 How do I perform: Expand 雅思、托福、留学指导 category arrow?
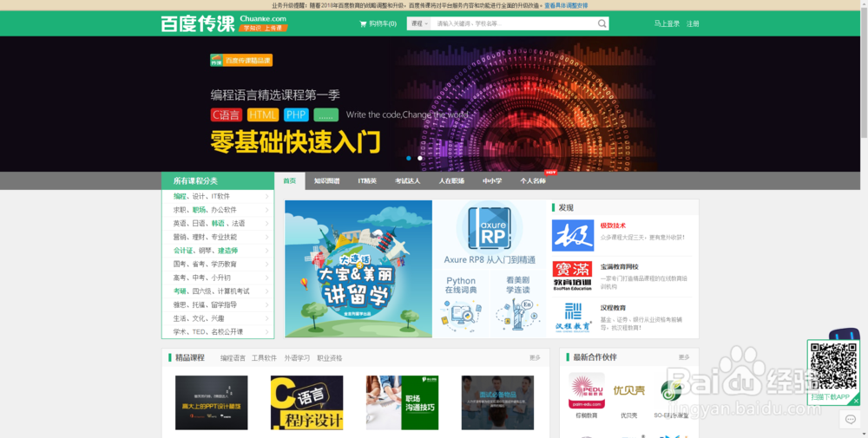pyautogui.click(x=266, y=304)
